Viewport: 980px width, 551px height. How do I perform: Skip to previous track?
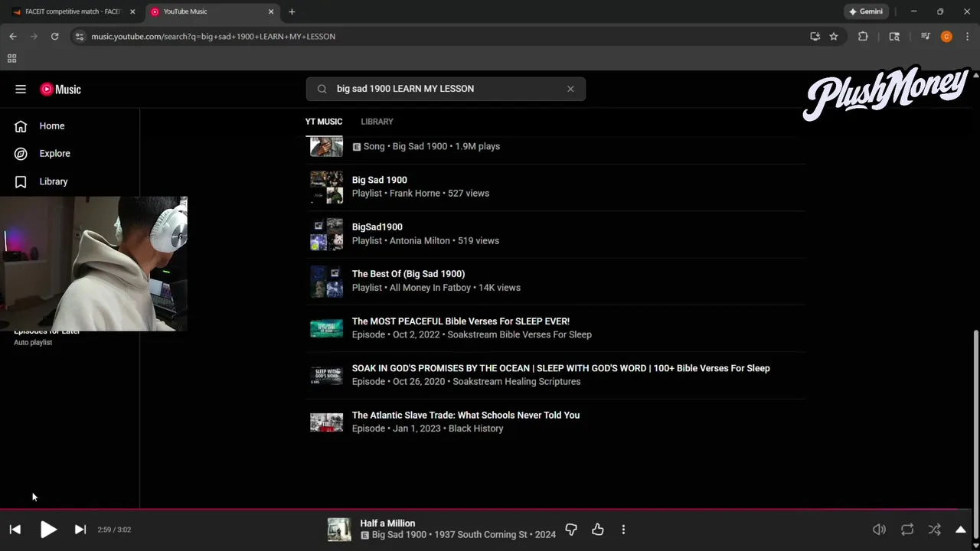coord(15,530)
